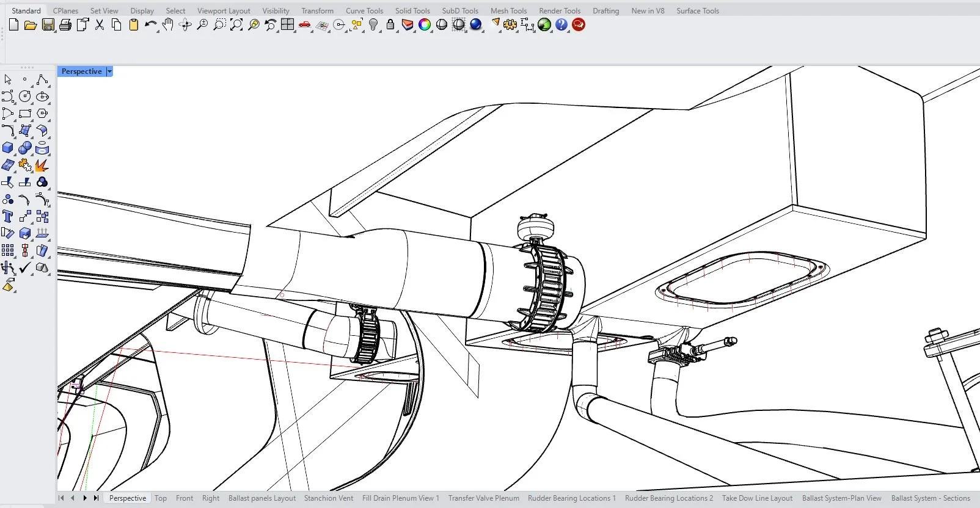980x508 pixels.
Task: Open the Mesh Tools tab
Action: [508, 10]
